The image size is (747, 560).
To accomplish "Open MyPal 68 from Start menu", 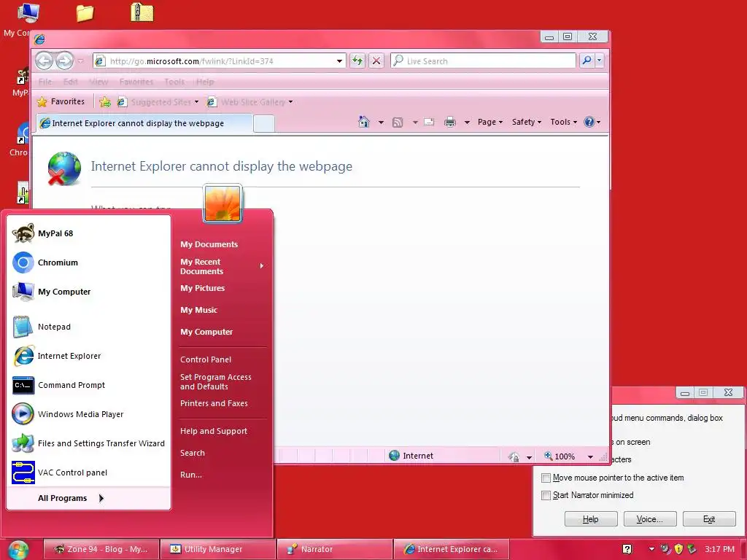I will pos(88,233).
